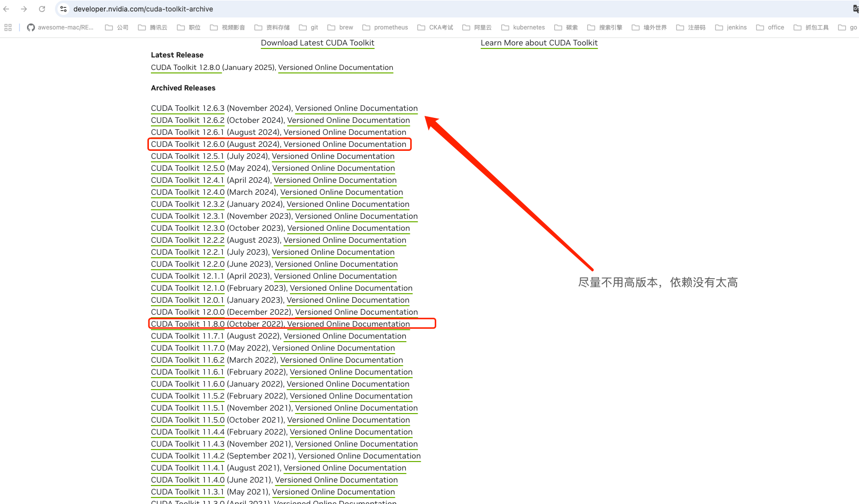Open CUDA Toolkit 12.5.1 link

pyautogui.click(x=188, y=156)
